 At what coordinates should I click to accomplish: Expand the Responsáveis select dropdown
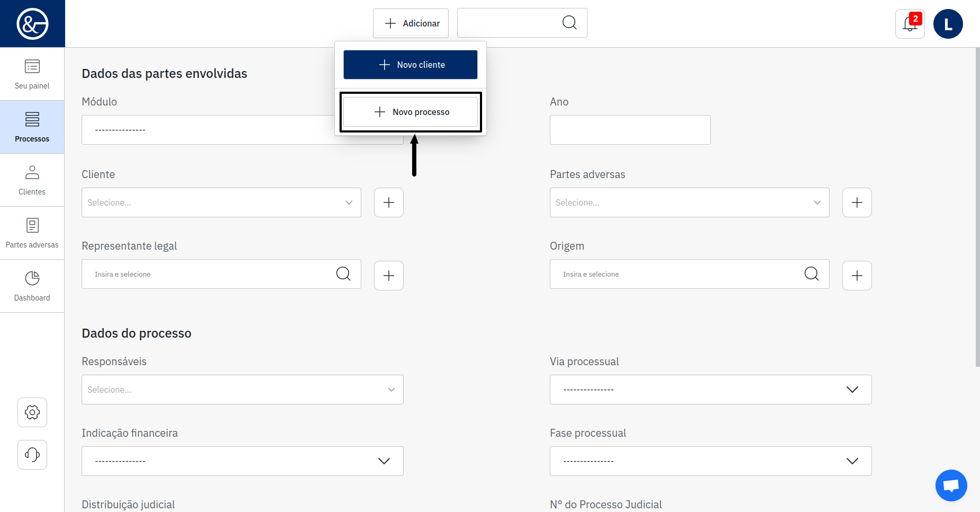(x=242, y=390)
